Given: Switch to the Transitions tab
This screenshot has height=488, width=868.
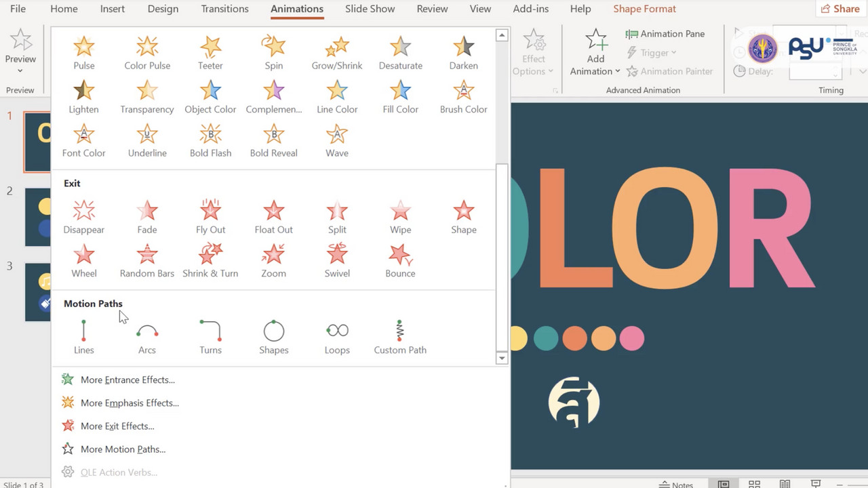Looking at the screenshot, I should coord(224,9).
